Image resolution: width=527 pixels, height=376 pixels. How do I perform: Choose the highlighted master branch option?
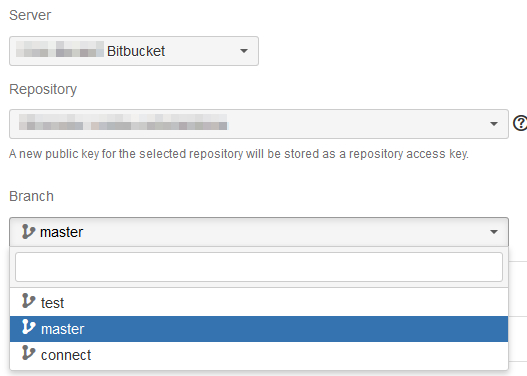(x=259, y=329)
